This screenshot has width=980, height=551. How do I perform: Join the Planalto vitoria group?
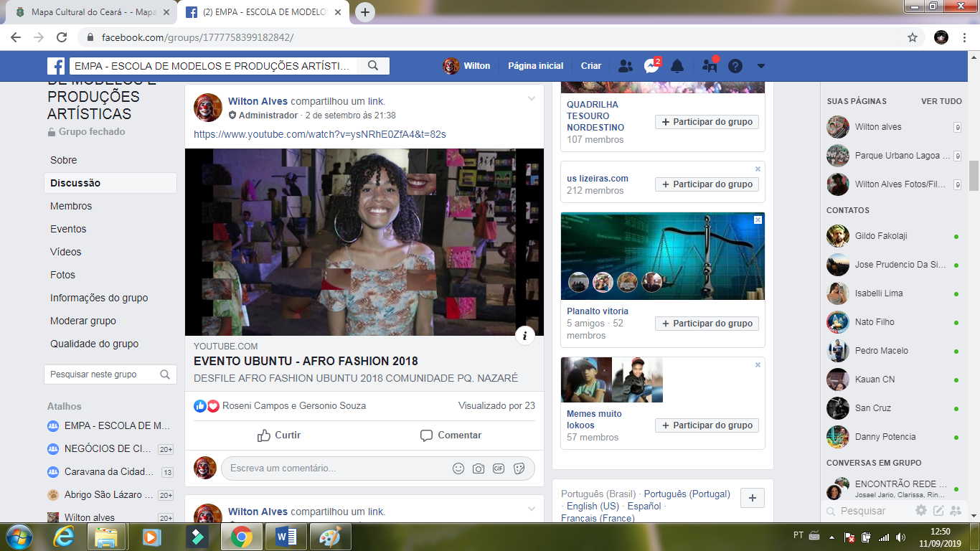pos(707,324)
